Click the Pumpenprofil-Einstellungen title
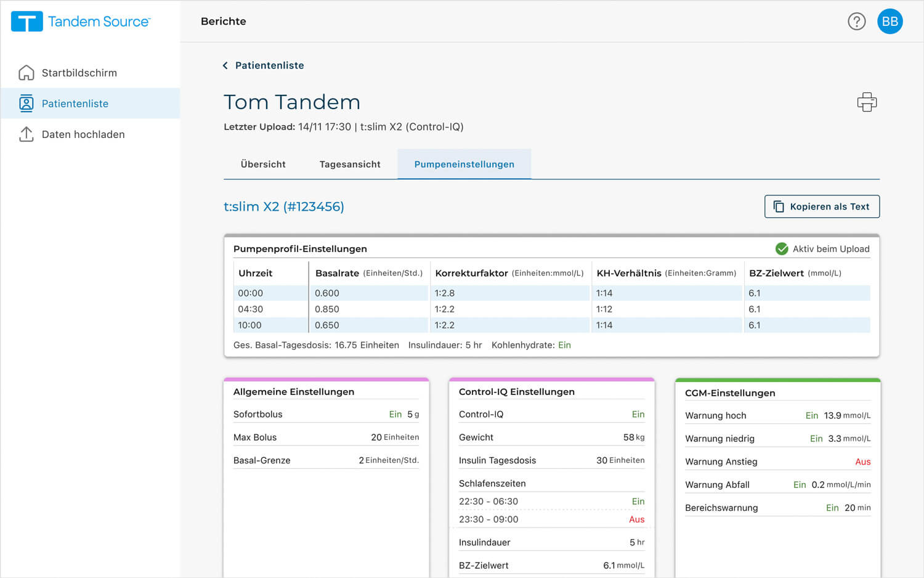Viewport: 924px width, 578px height. coord(300,248)
